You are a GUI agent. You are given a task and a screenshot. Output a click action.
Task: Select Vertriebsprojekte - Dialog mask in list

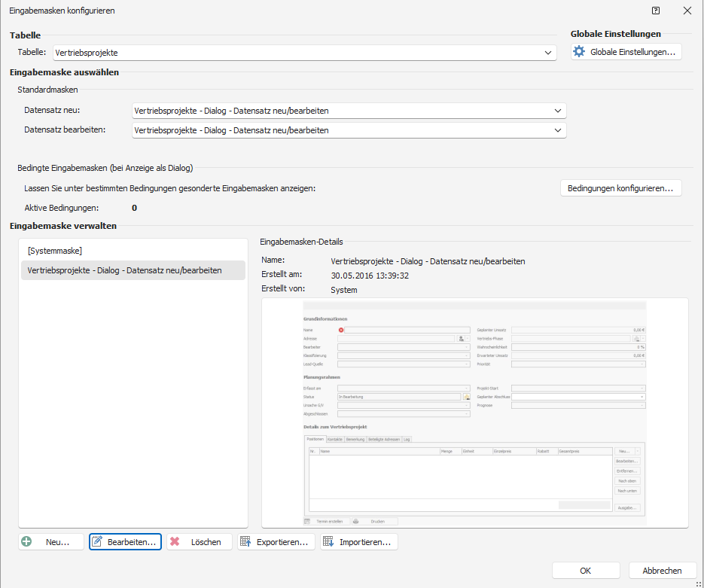[133, 270]
